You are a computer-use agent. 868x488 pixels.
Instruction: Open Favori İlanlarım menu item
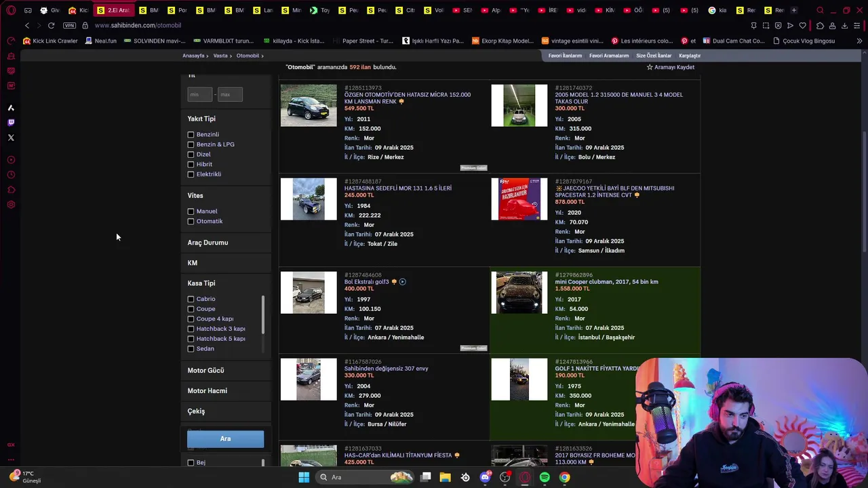point(565,56)
